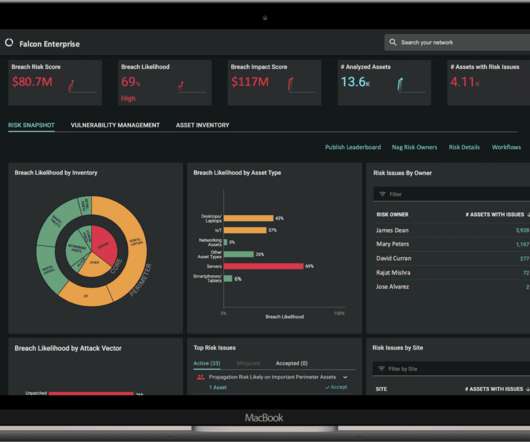530x442 pixels.
Task: Switch to the Asset Inventory tab
Action: coord(202,125)
